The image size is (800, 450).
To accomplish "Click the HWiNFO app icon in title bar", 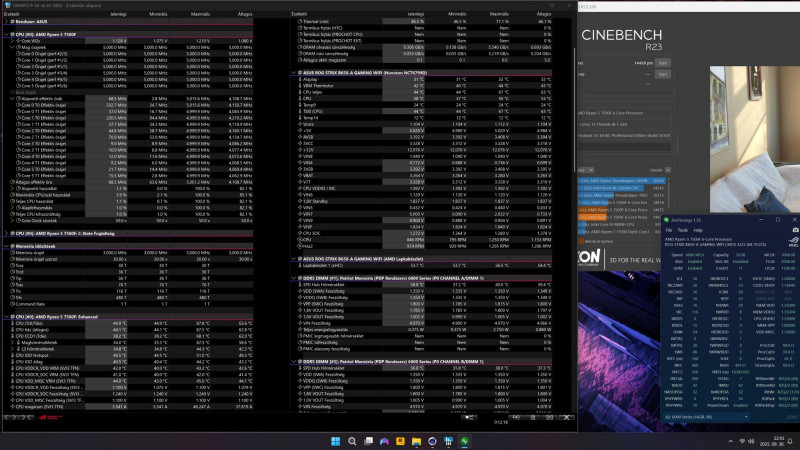I will click(x=7, y=5).
